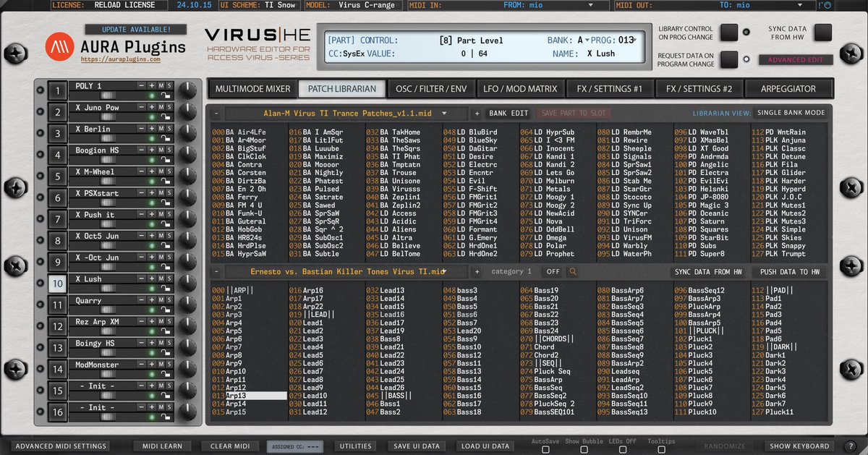Select part number 6 button
The image size is (868, 455).
(57, 198)
